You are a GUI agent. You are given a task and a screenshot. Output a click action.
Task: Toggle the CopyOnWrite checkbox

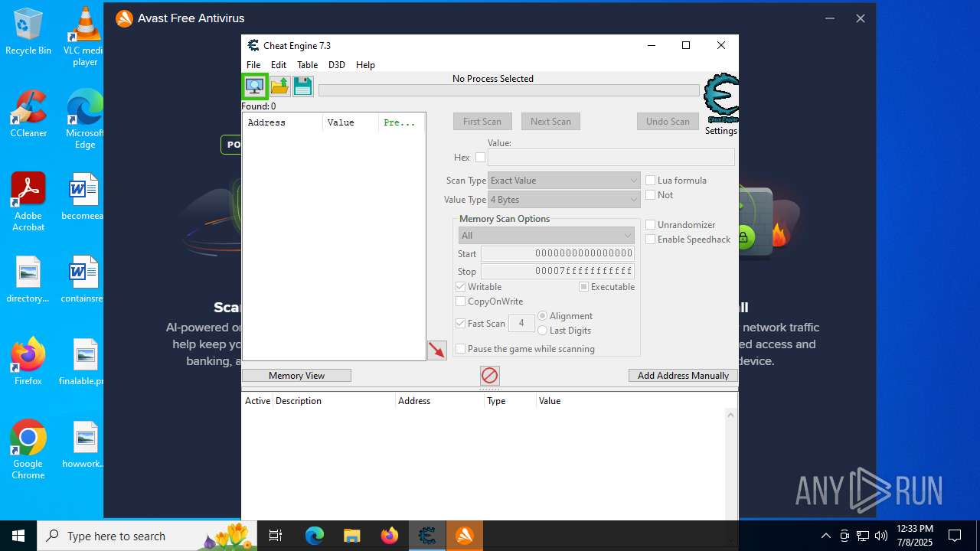[x=461, y=302]
